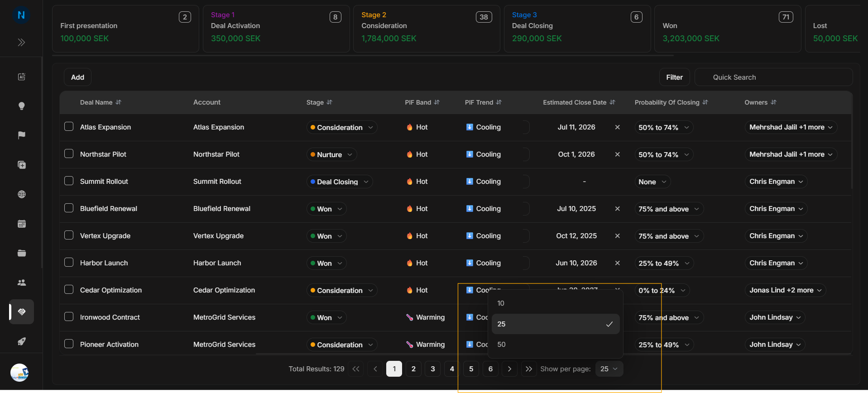Expand the sidebar with double chevron icon
Image resolution: width=868 pixels, height=393 pixels.
[x=21, y=43]
